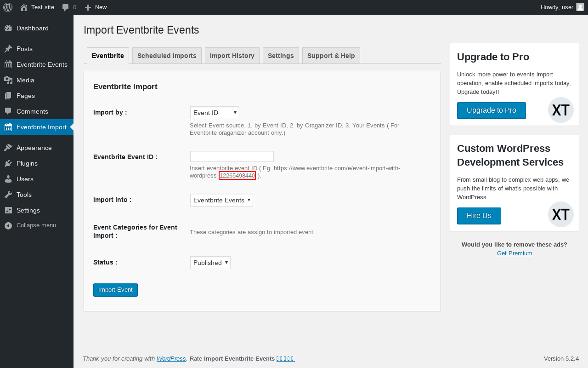
Task: Click the Custom WordPress Development Services heading
Action: [510, 155]
